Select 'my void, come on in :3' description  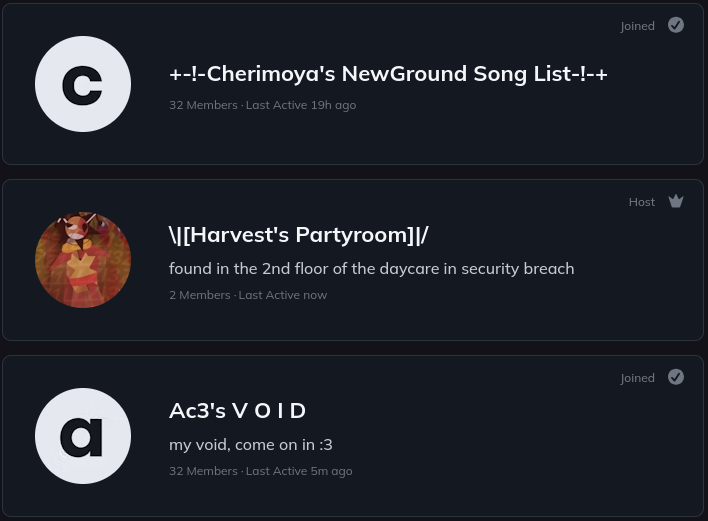(x=251, y=445)
